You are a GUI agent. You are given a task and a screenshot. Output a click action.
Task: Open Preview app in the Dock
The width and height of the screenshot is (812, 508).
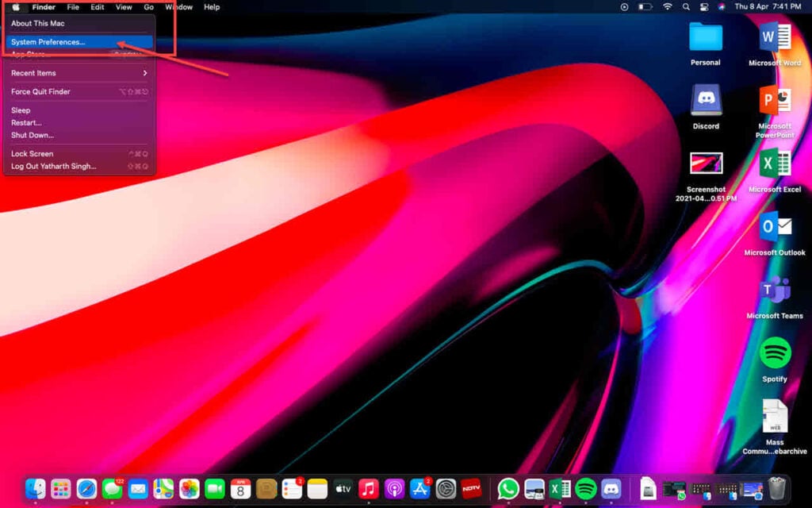(x=534, y=489)
